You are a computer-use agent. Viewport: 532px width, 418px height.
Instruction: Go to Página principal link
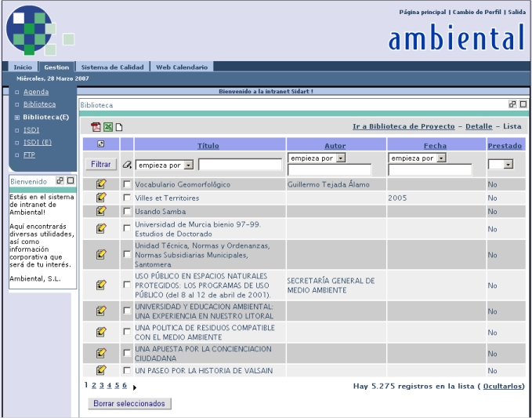pyautogui.click(x=422, y=13)
